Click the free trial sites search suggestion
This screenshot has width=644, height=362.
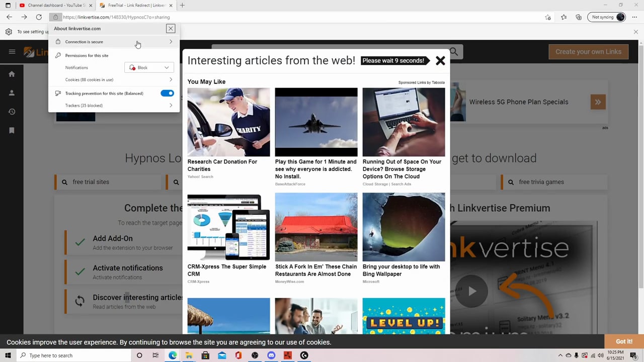(x=107, y=182)
